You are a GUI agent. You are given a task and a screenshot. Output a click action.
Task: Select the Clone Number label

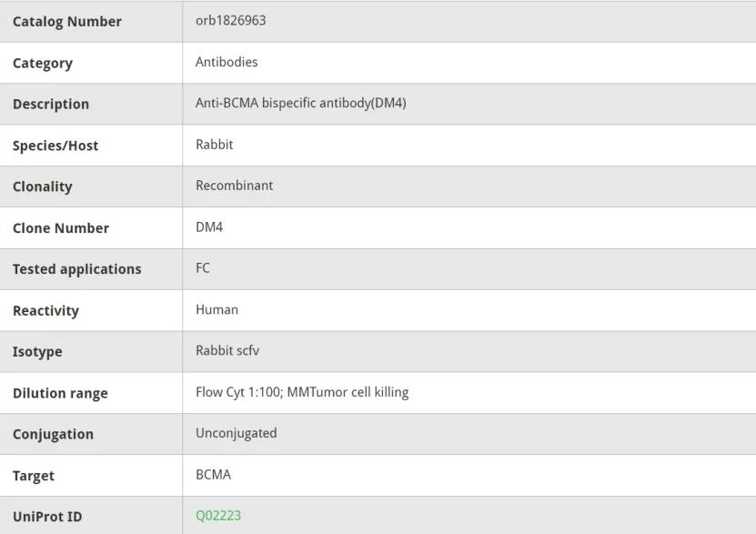(60, 228)
